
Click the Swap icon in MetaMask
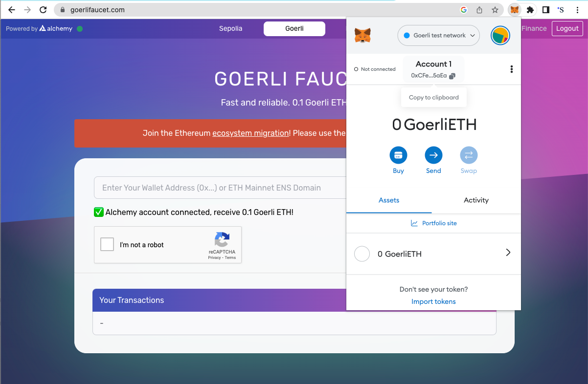coord(469,155)
